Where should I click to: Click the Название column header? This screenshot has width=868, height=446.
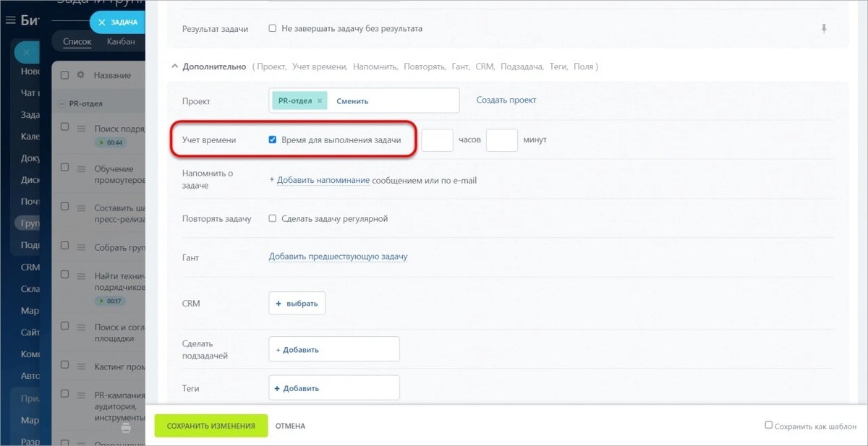(x=112, y=75)
